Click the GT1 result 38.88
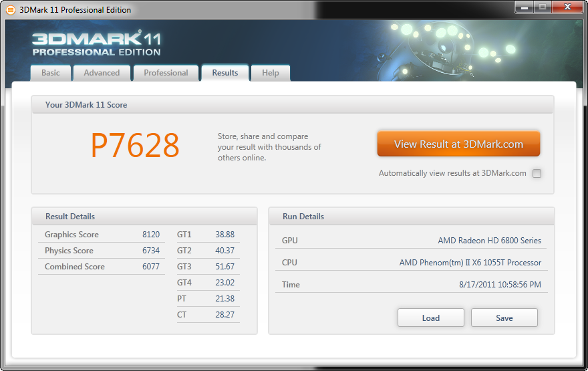588x371 pixels. [x=225, y=235]
